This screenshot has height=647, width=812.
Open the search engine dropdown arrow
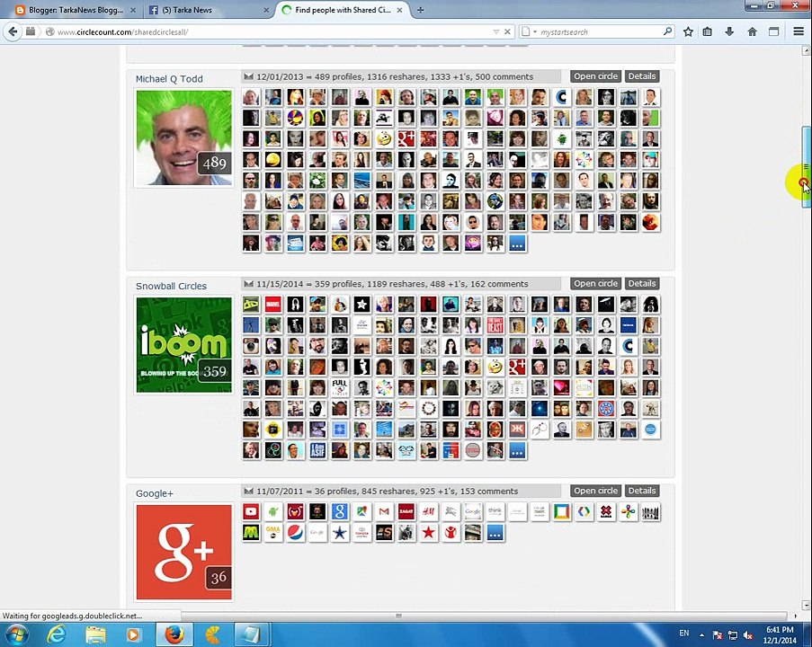tap(535, 31)
